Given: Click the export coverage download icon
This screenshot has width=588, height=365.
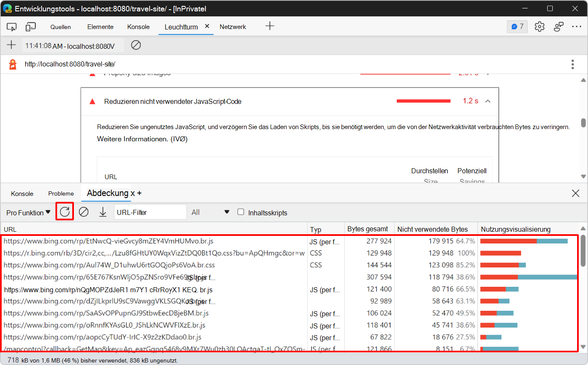Looking at the screenshot, I should [103, 212].
